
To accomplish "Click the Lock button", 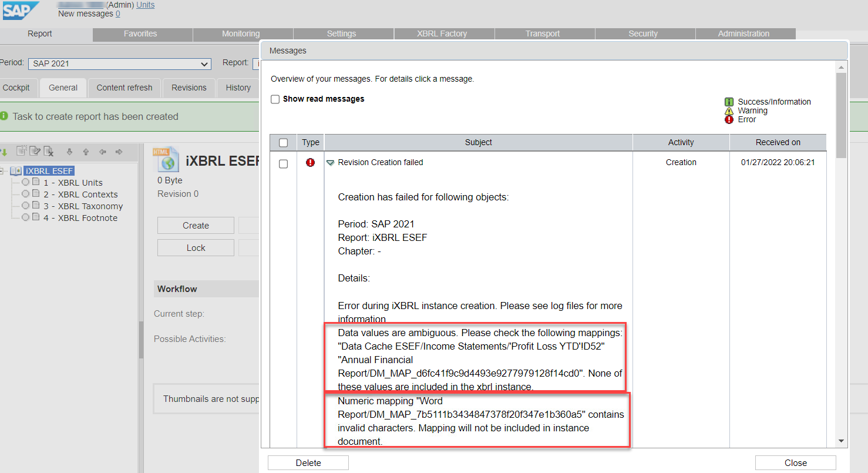I will click(x=196, y=248).
